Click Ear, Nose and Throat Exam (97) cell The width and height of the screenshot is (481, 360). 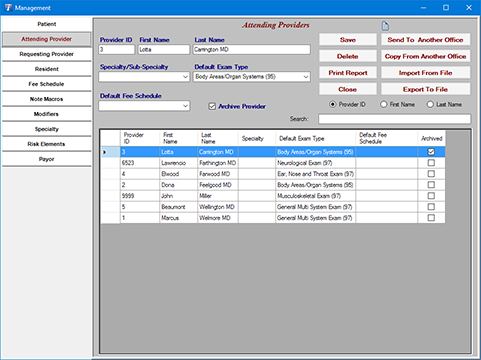tap(315, 174)
